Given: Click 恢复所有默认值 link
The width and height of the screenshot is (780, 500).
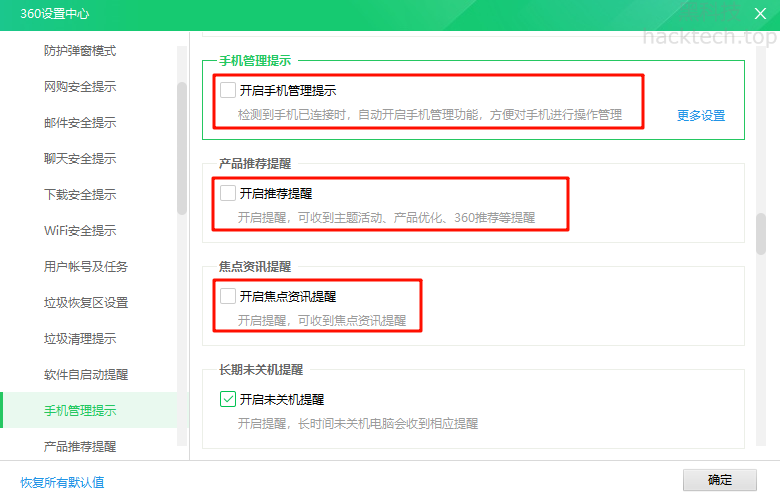Looking at the screenshot, I should coord(62,482).
